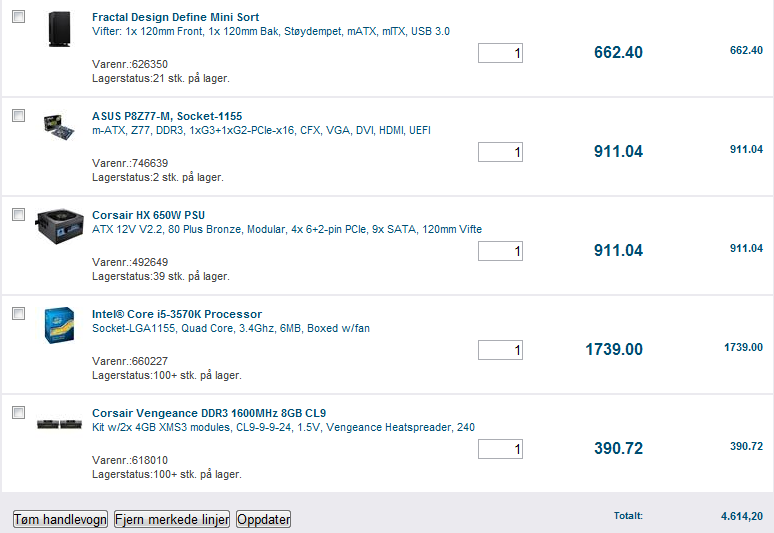The width and height of the screenshot is (774, 533).
Task: Open the Corsair Vengeance RAM thumbnail
Action: coord(59,424)
